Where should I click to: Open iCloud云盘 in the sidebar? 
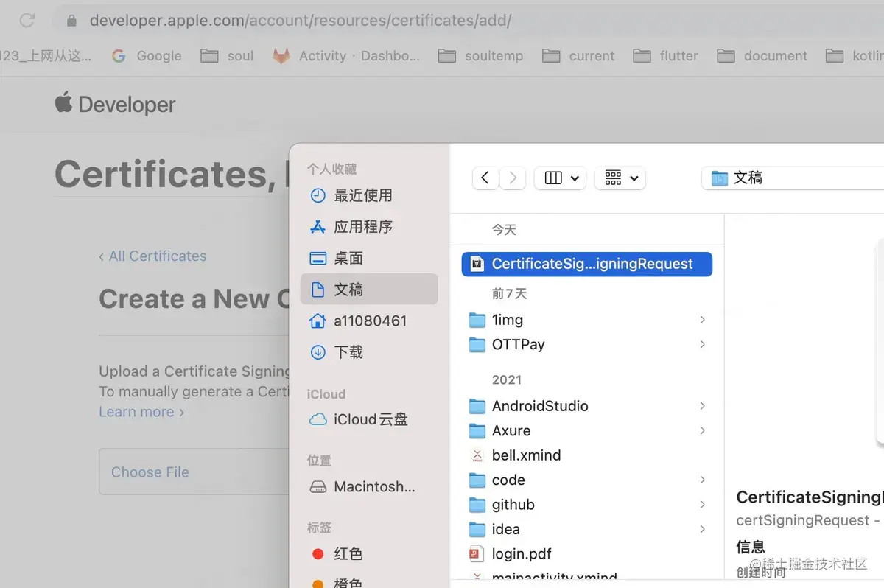tap(369, 419)
